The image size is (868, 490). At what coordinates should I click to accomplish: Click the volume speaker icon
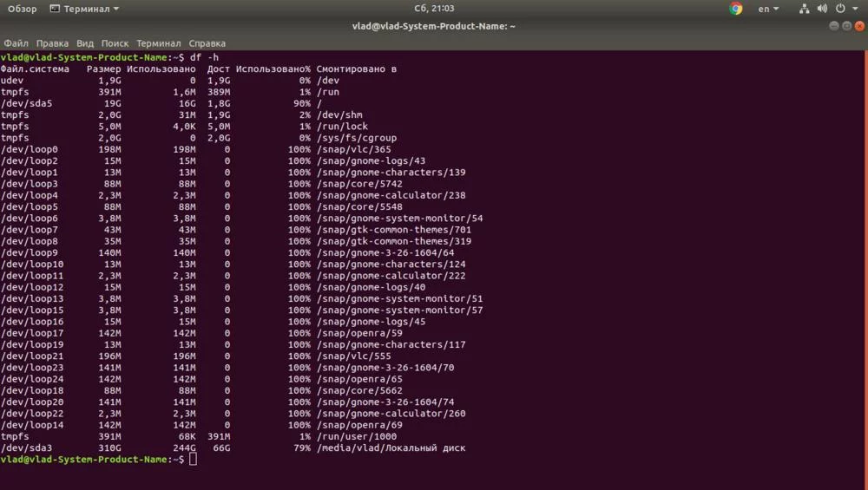click(x=822, y=9)
